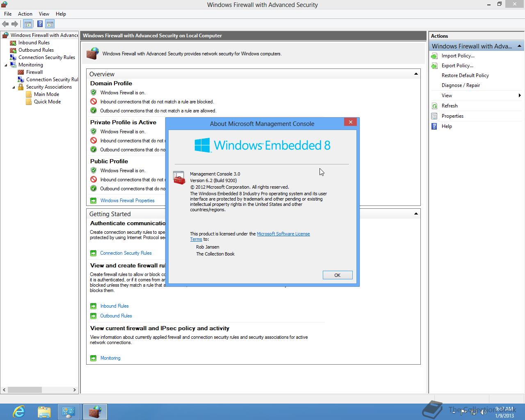
Task: Select the Monitoring tree node
Action: [x=30, y=65]
